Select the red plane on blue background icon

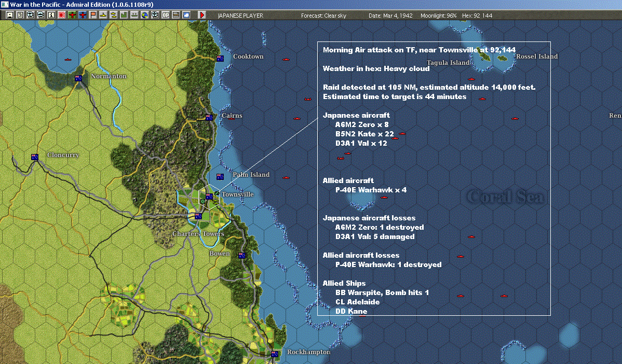83,15
